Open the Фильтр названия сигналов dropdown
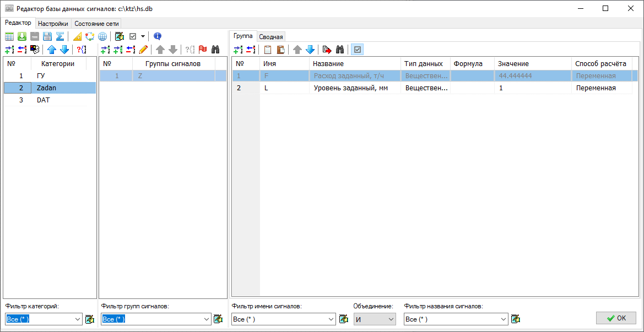The image size is (644, 332). click(504, 319)
